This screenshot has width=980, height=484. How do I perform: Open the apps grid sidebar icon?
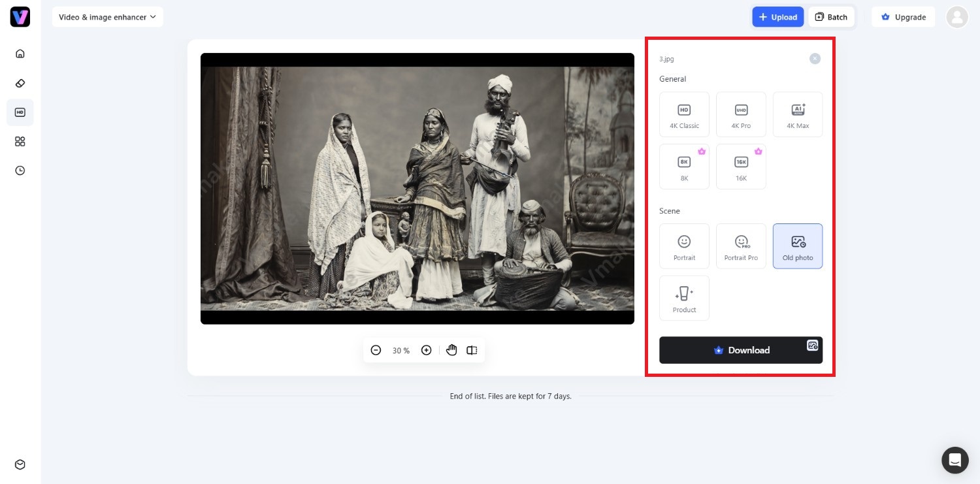click(x=20, y=141)
